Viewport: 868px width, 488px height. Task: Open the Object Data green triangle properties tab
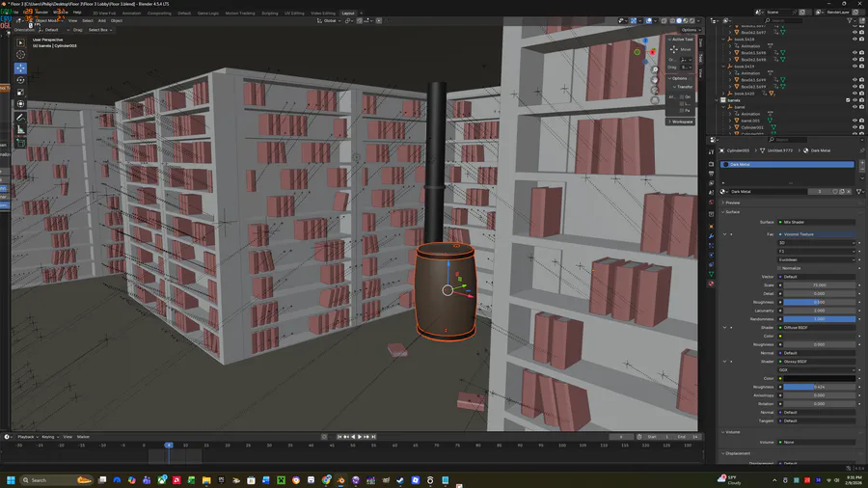point(712,274)
